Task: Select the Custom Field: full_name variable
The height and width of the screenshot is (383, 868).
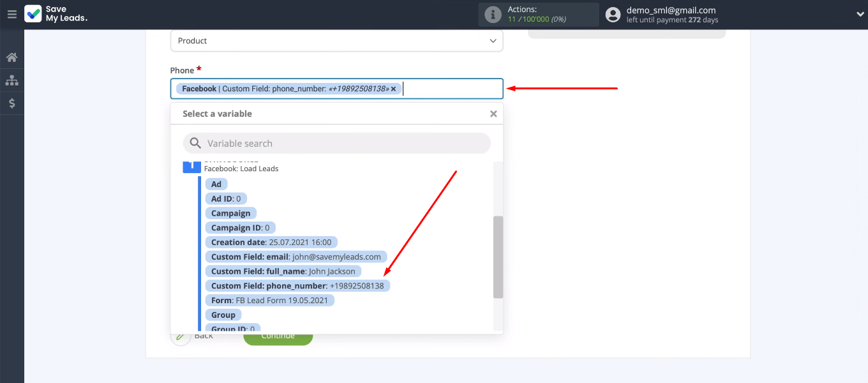Action: tap(283, 271)
